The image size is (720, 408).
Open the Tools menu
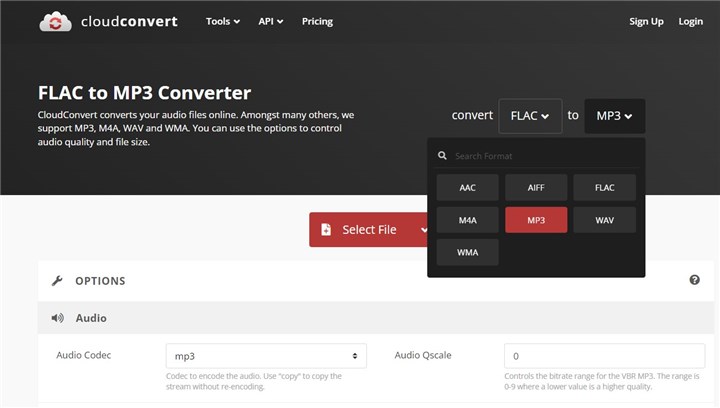(x=223, y=22)
